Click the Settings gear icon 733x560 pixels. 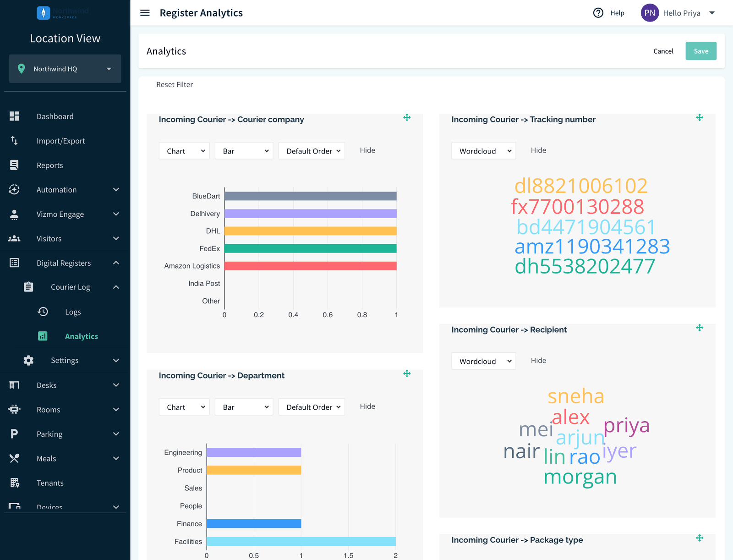28,360
